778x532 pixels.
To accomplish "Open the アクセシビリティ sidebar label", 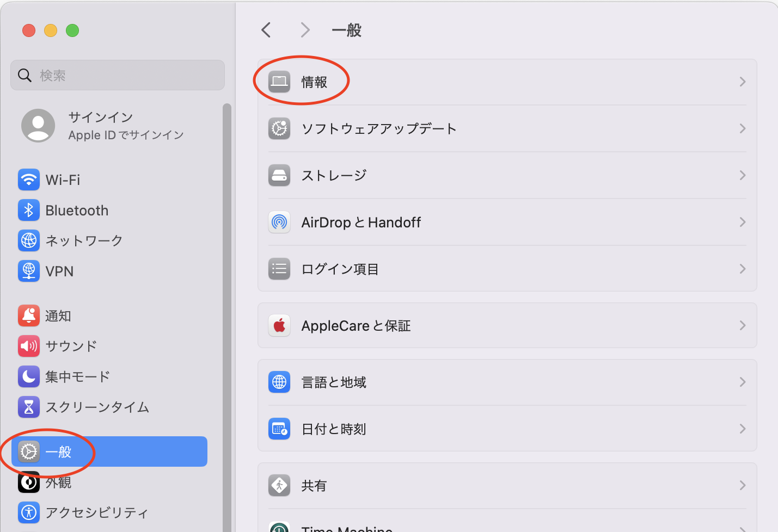I will coord(97,512).
